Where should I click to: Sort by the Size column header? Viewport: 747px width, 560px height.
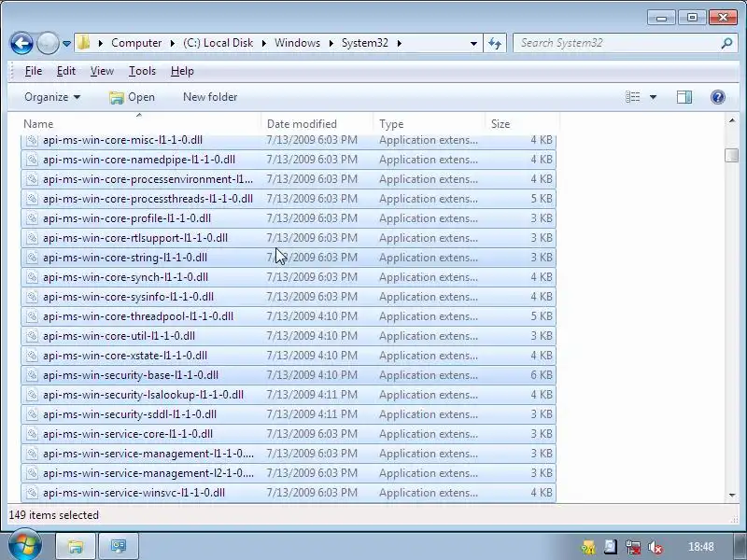[x=522, y=124]
